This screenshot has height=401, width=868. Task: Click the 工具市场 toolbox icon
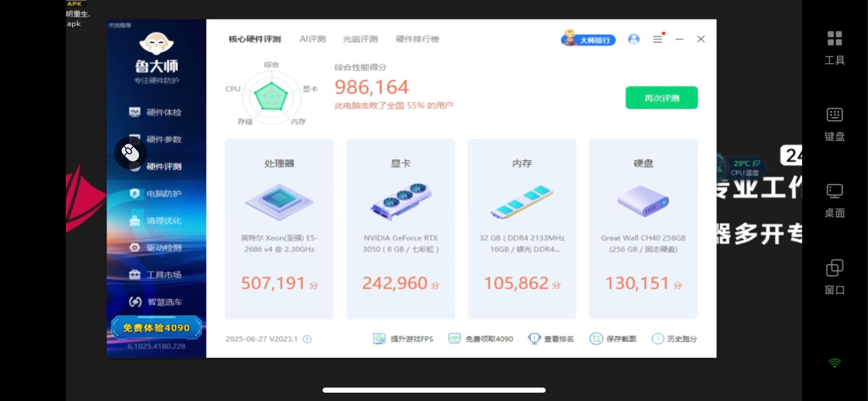pyautogui.click(x=135, y=274)
